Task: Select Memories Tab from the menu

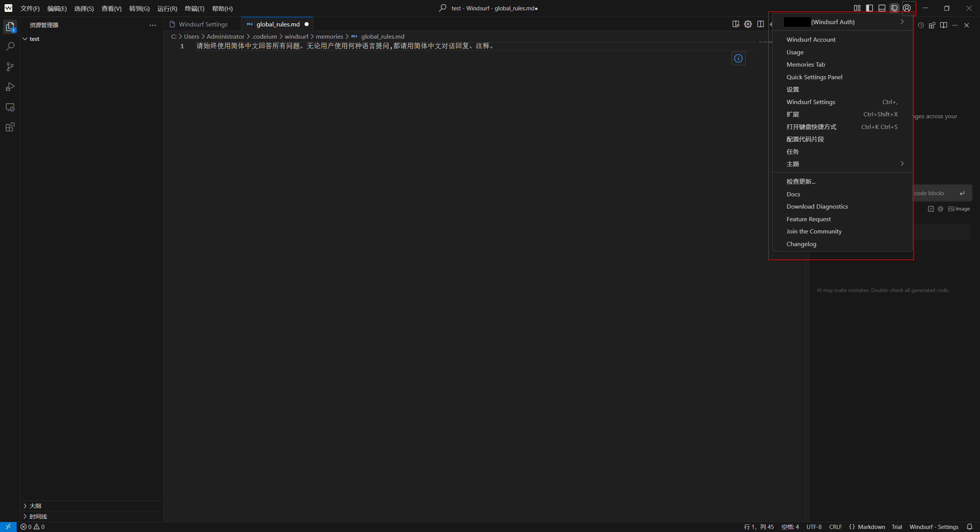Action: pyautogui.click(x=805, y=64)
